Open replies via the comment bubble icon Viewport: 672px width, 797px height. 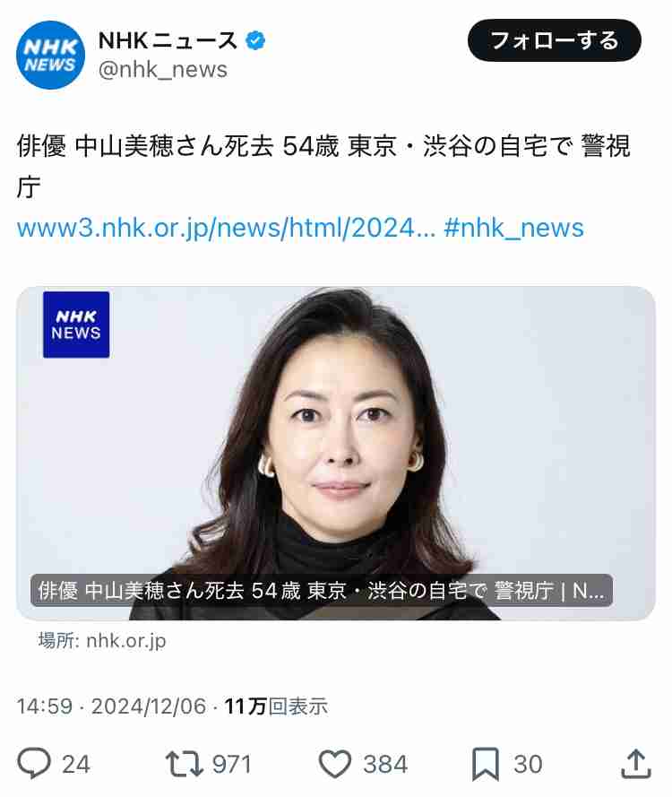tap(34, 764)
